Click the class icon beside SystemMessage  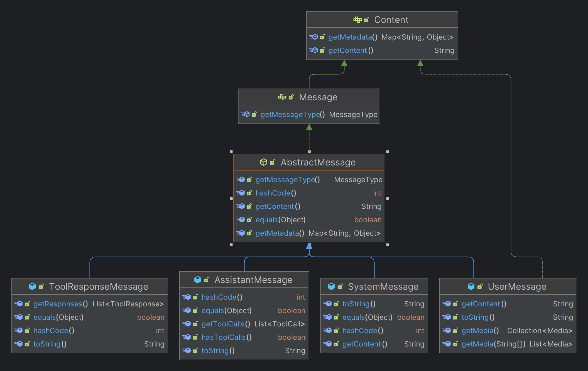[331, 286]
